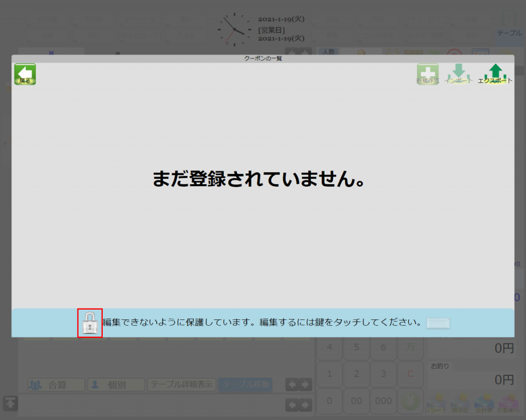Viewport: 526px width, 420px height.
Task: Click the up-arrow expander at bottom left
Action: 10,403
